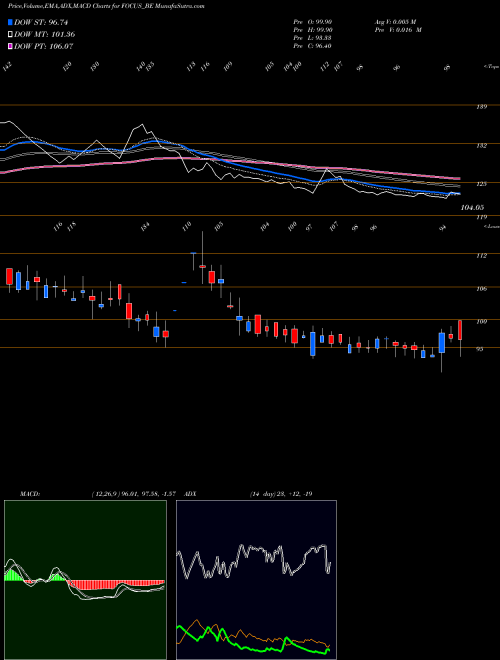Click the MACD panel title label
This screenshot has height=660, width=500.
[29, 494]
